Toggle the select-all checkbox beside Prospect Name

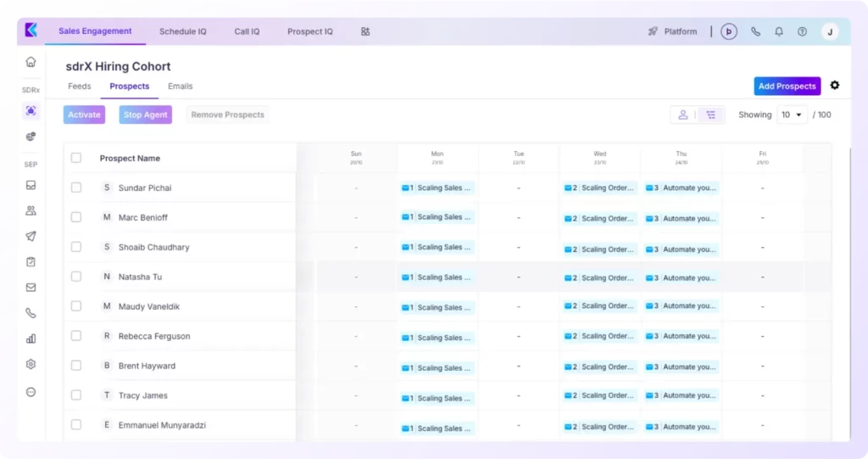click(76, 158)
